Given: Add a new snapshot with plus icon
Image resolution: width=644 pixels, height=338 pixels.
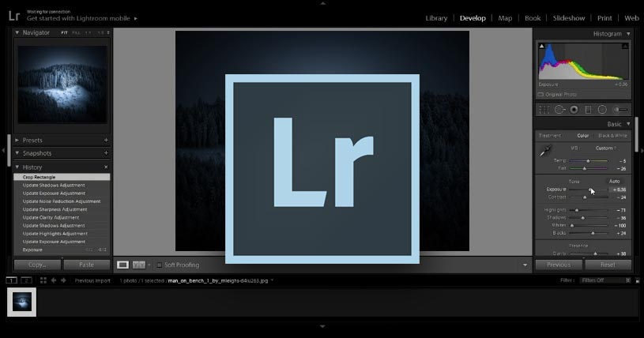Looking at the screenshot, I should click(106, 152).
